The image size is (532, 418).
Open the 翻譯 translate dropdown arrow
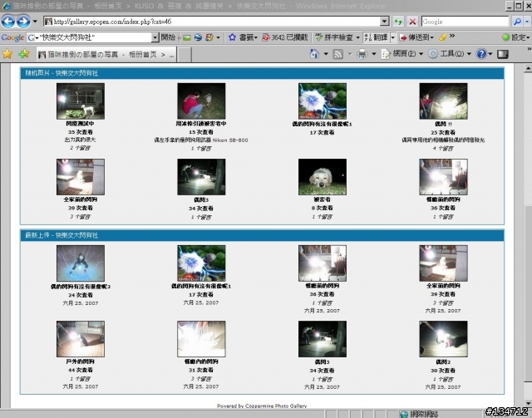pyautogui.click(x=393, y=37)
